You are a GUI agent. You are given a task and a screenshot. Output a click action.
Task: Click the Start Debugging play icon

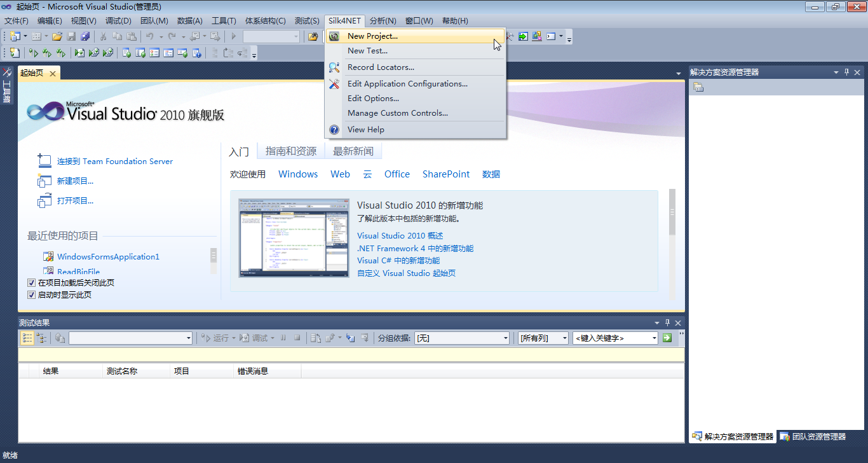coord(234,36)
